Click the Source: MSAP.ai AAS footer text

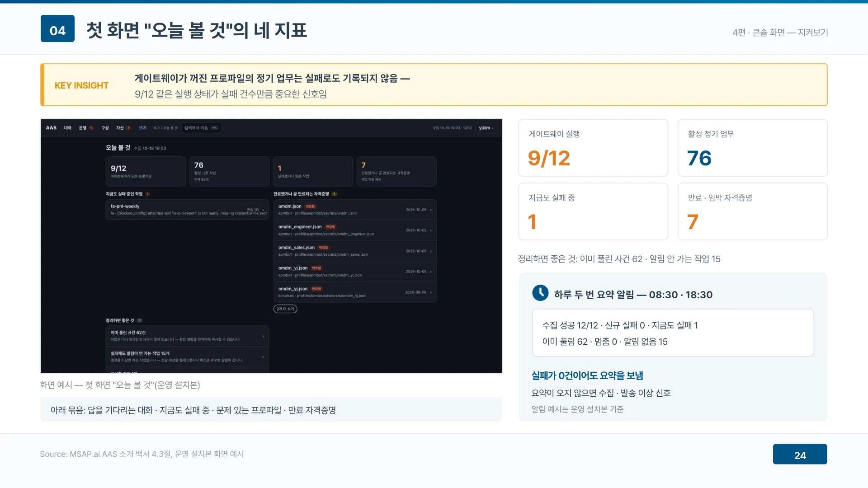(x=142, y=454)
